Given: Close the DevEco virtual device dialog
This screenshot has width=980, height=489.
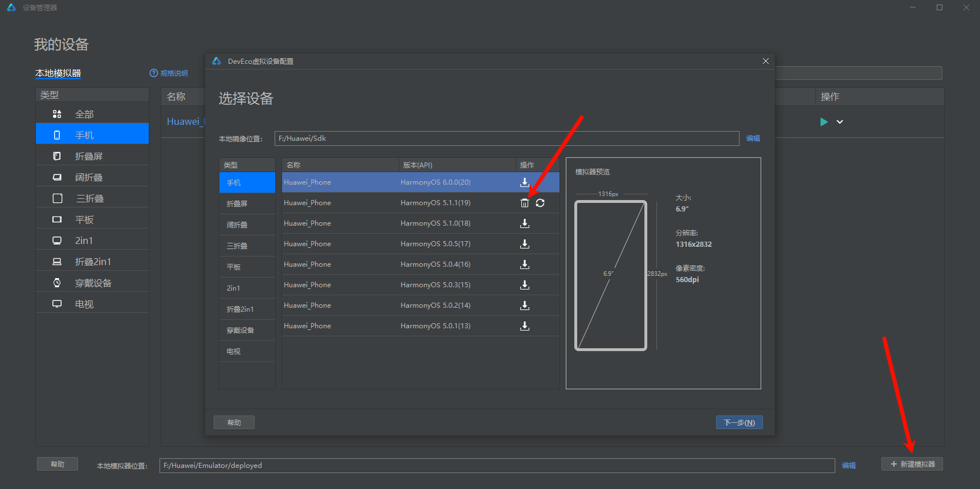Looking at the screenshot, I should (765, 61).
